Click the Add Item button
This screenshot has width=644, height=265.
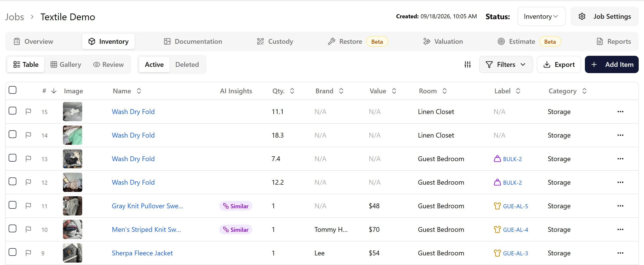(x=612, y=64)
